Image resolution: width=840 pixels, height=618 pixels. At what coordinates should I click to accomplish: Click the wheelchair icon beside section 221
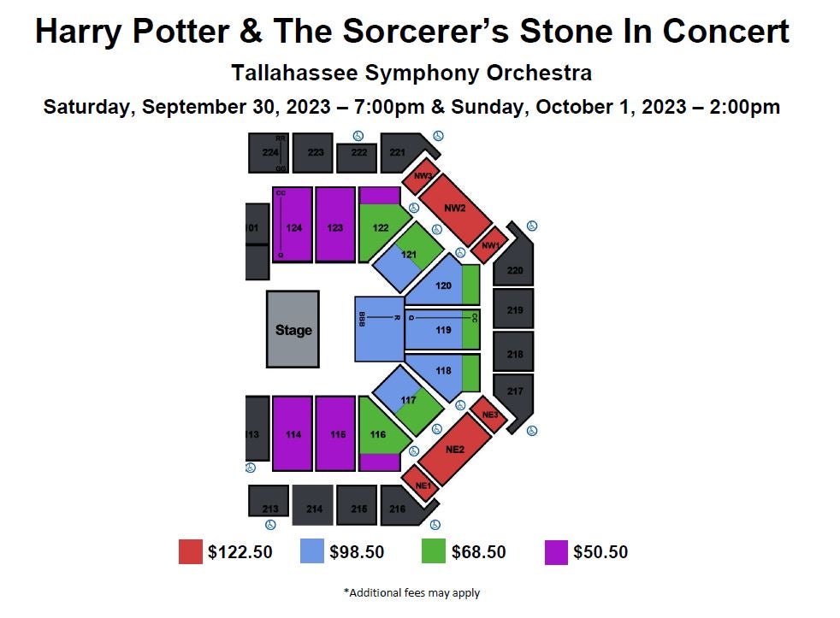[x=438, y=136]
